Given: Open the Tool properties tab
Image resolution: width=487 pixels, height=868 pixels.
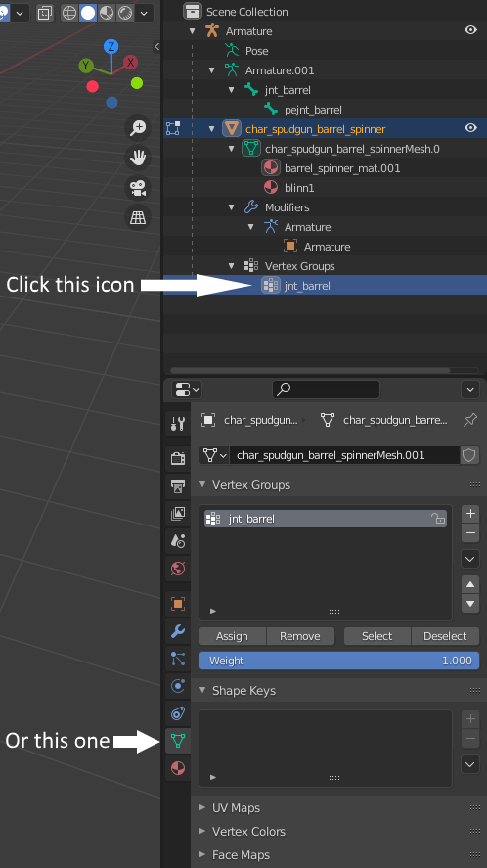Looking at the screenshot, I should [178, 424].
